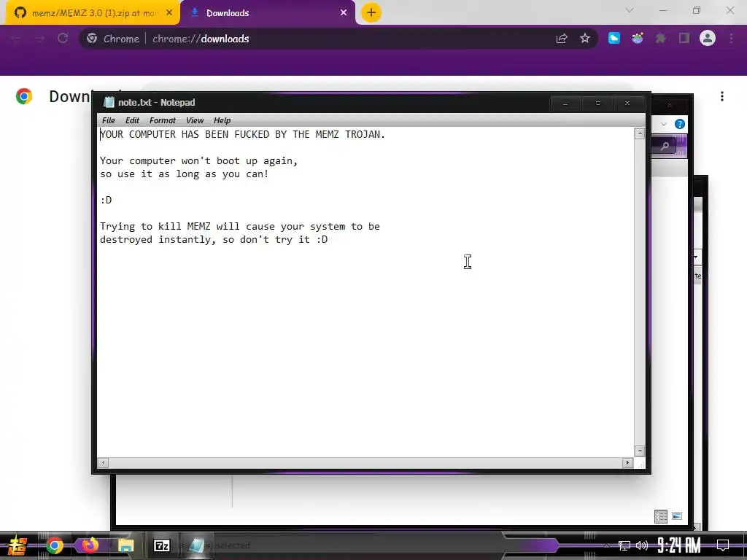
Task: Bookmark this tab with the star icon
Action: [x=585, y=39]
